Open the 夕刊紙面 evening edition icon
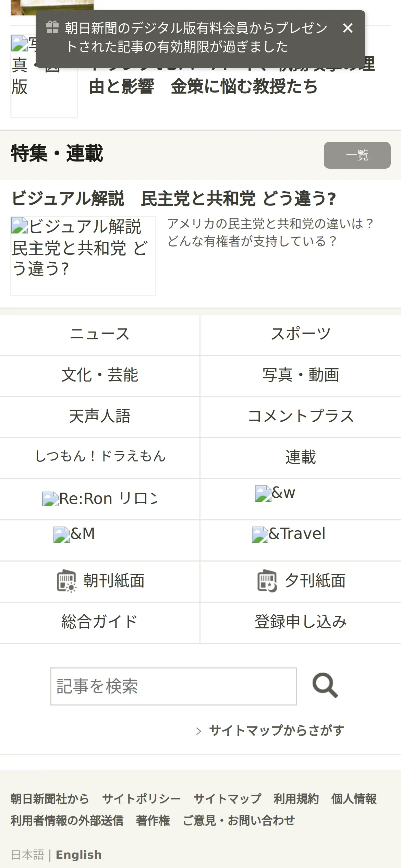Screen dimensions: 401x868 267,581
